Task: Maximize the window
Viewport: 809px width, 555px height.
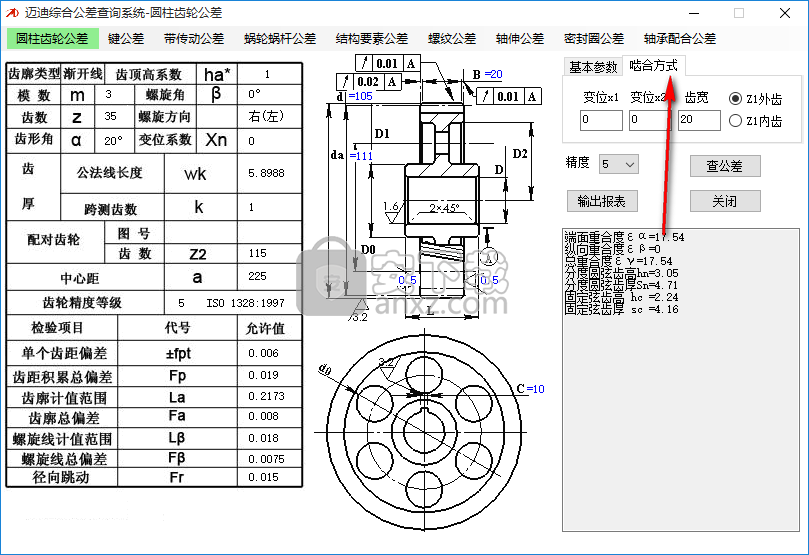Action: [x=739, y=13]
